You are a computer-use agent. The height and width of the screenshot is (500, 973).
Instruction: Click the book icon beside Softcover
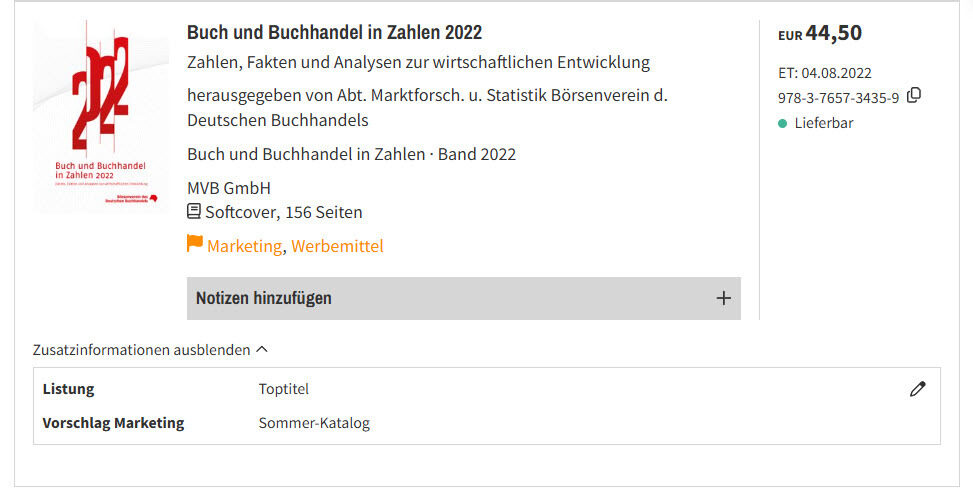click(194, 212)
